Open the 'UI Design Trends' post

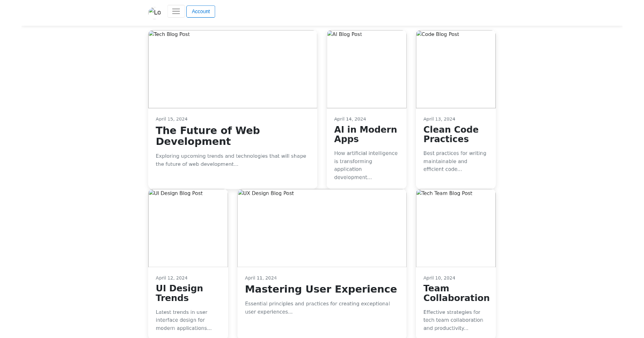tap(179, 293)
